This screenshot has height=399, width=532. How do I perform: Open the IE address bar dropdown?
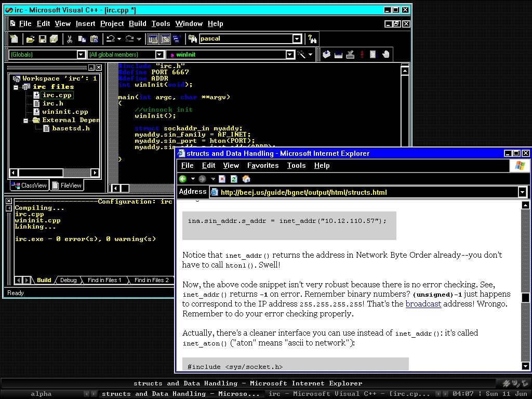pos(522,192)
